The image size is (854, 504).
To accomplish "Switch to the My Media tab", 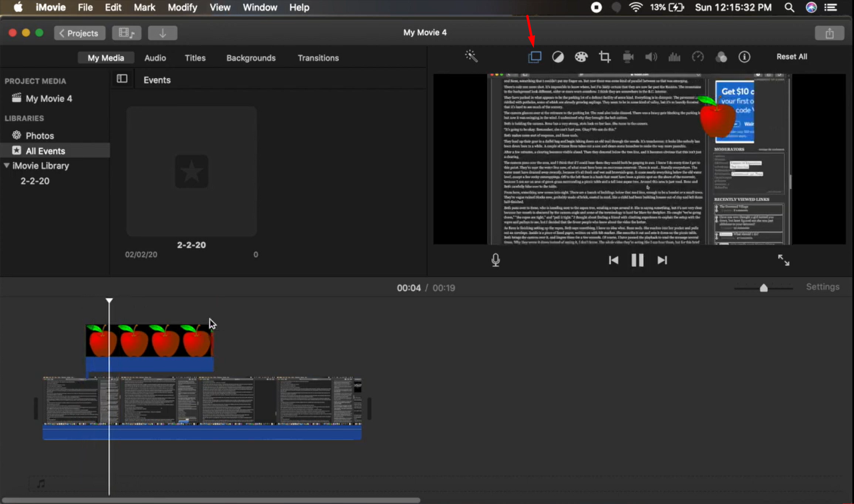I will [105, 58].
